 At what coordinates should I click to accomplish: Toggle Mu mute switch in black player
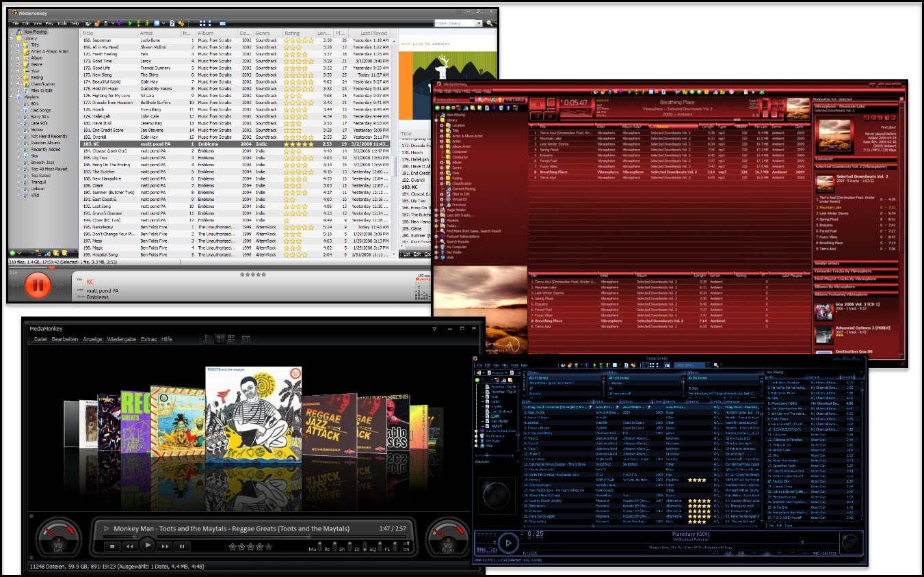320,546
